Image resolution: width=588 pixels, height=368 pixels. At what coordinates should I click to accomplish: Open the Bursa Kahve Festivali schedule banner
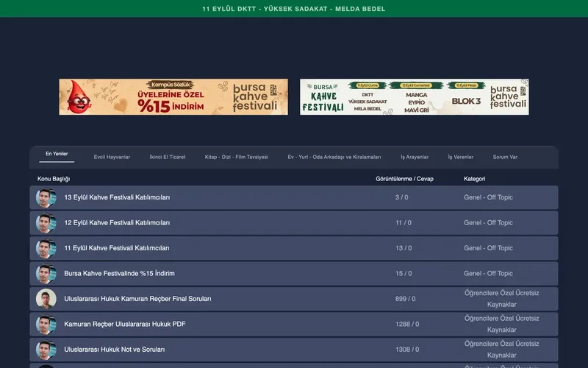pyautogui.click(x=415, y=97)
